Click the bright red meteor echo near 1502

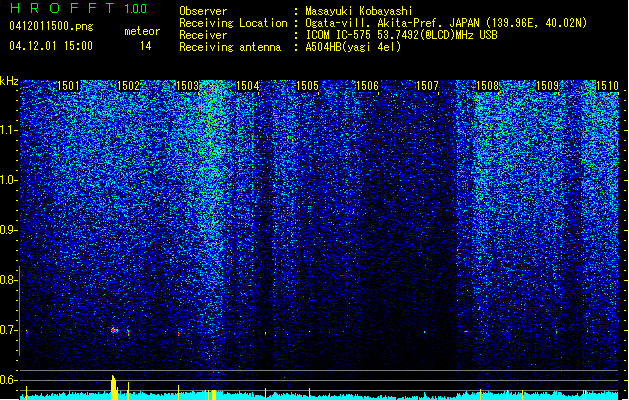[114, 330]
